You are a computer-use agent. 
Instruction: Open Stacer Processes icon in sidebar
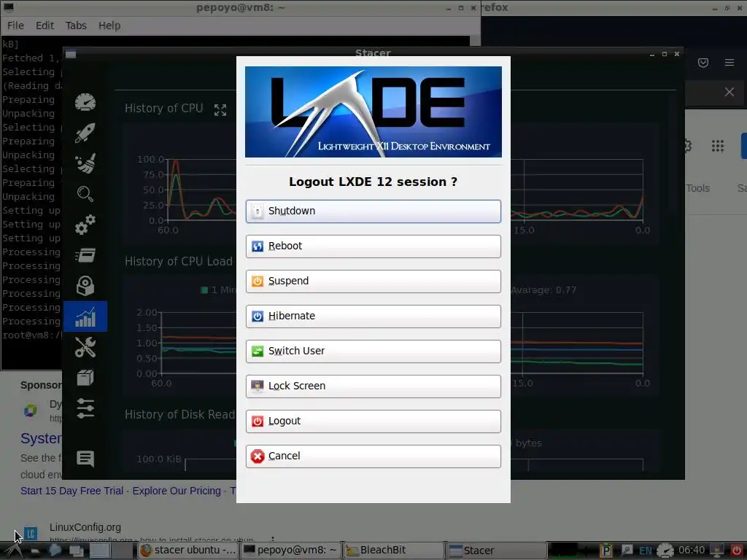click(x=85, y=255)
